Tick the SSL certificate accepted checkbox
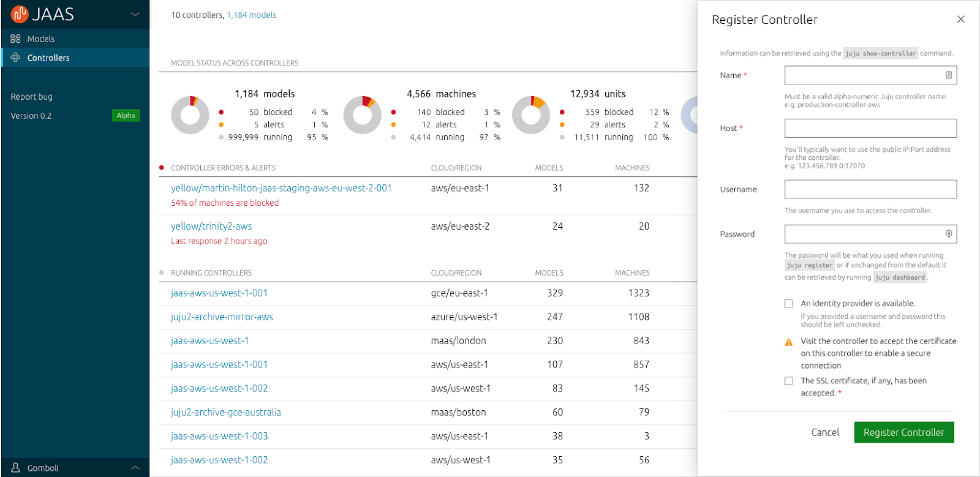 pos(789,381)
